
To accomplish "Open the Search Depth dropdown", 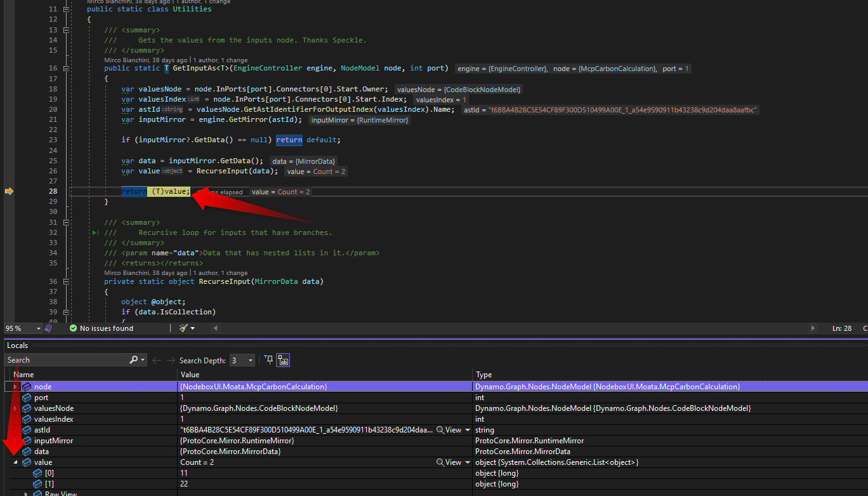I will (242, 360).
